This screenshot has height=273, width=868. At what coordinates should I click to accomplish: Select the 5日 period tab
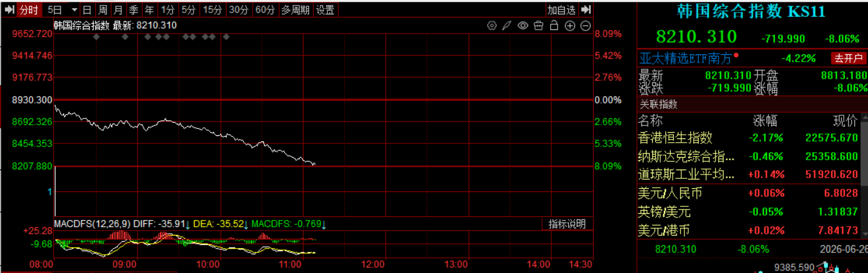click(x=55, y=9)
